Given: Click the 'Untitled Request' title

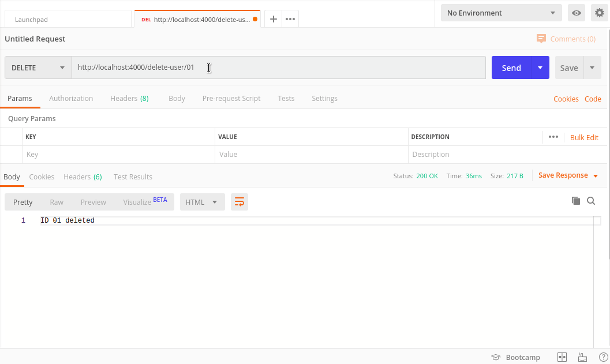Looking at the screenshot, I should [x=35, y=39].
